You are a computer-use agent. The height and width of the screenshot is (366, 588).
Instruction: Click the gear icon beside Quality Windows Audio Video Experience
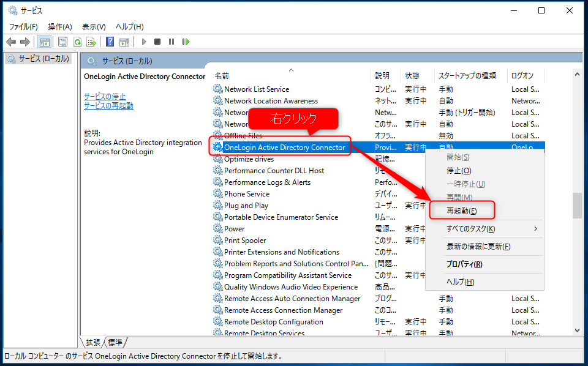tap(218, 286)
